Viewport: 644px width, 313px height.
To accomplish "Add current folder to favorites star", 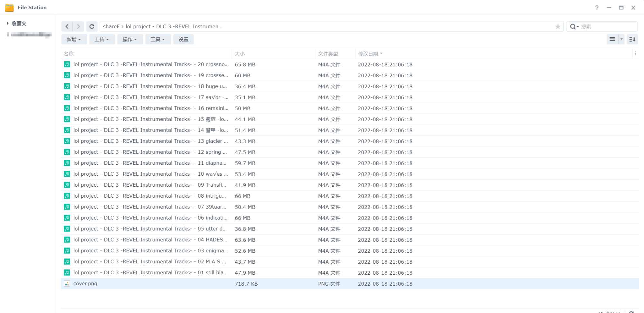I will coord(558,26).
